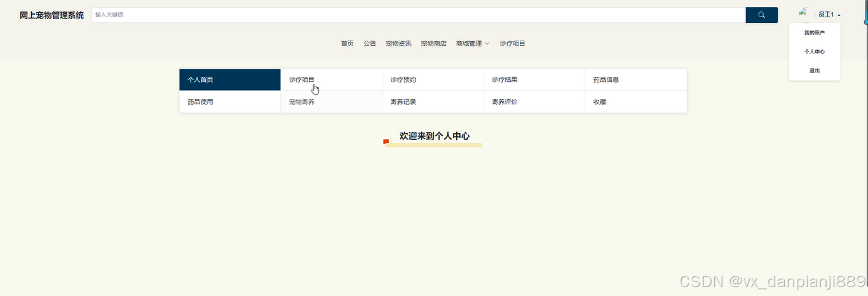This screenshot has width=868, height=296.
Task: Open the 药品使用 tab
Action: point(230,102)
